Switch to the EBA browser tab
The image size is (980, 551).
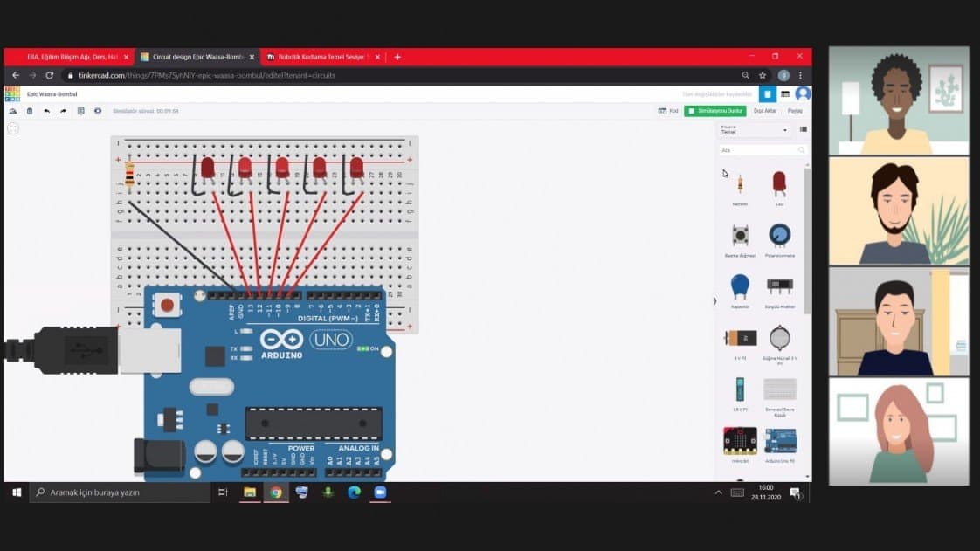click(70, 57)
